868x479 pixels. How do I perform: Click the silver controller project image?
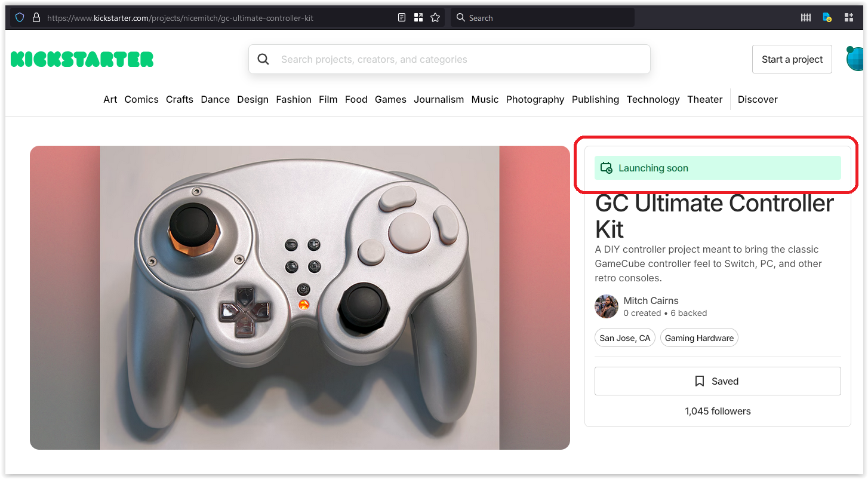pyautogui.click(x=300, y=297)
